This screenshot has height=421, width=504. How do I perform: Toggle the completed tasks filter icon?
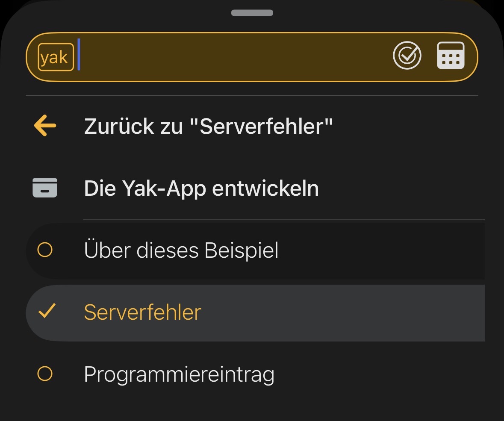coord(407,56)
